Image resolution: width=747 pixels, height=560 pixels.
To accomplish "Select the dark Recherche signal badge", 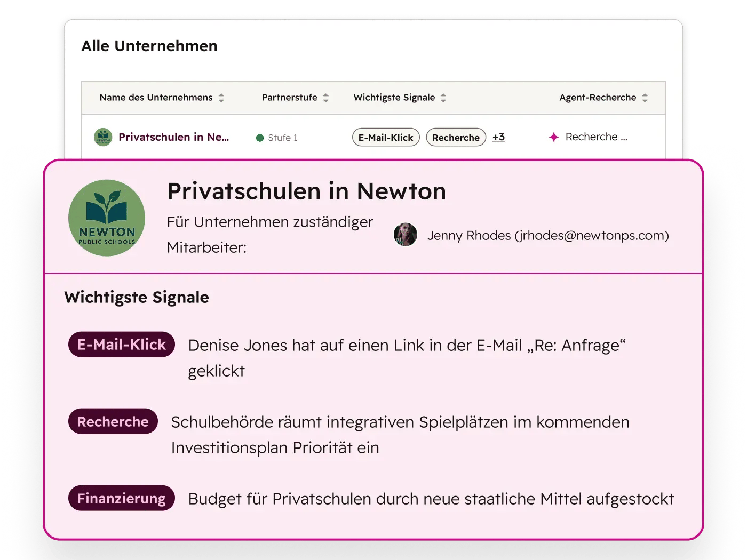I will [113, 421].
